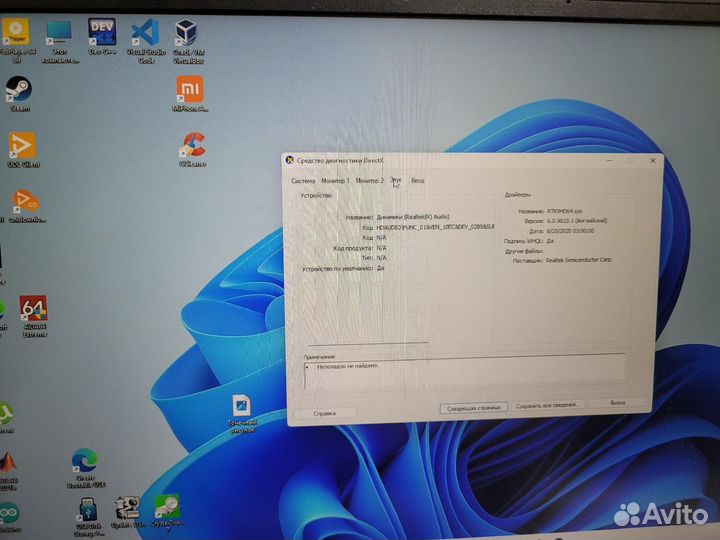Open the bitmap image file on desktop
The image size is (720, 540).
pos(241,407)
